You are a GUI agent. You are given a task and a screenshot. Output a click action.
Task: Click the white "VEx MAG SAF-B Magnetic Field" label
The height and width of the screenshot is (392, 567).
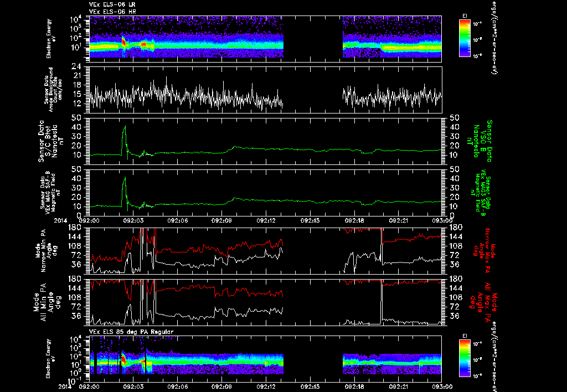click(x=50, y=192)
